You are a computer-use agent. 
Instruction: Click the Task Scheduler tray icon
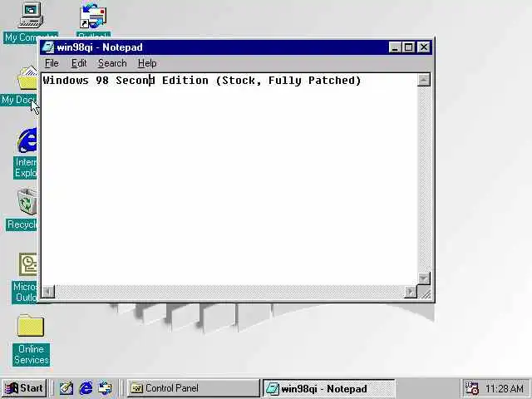[x=471, y=388]
